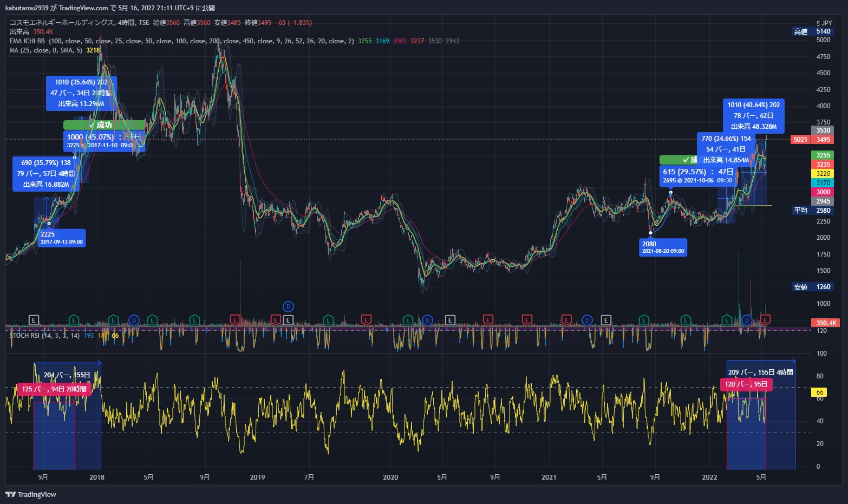Click the EMA ICHI BB indicator legend
The width and height of the screenshot is (848, 504).
[27, 41]
